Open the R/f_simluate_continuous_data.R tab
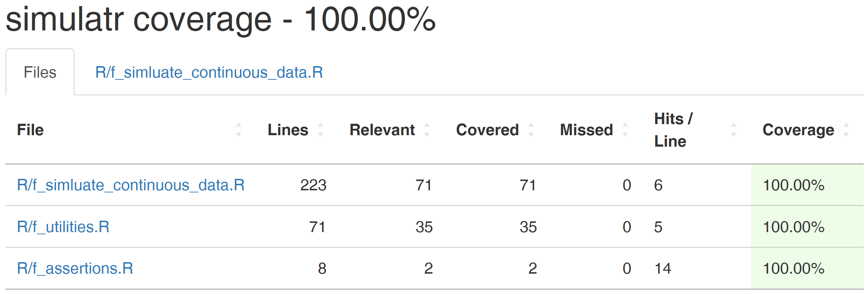Image resolution: width=868 pixels, height=294 pixels. click(209, 72)
